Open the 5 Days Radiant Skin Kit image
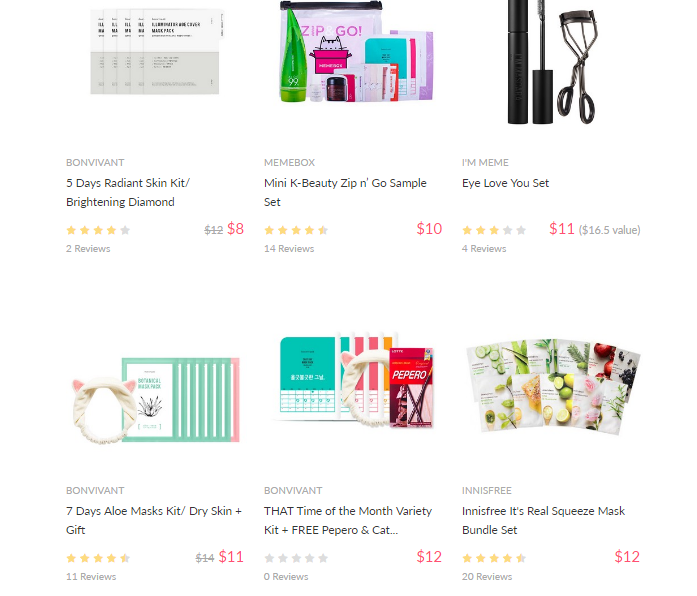Screen dimensions: 697x596 (155, 52)
